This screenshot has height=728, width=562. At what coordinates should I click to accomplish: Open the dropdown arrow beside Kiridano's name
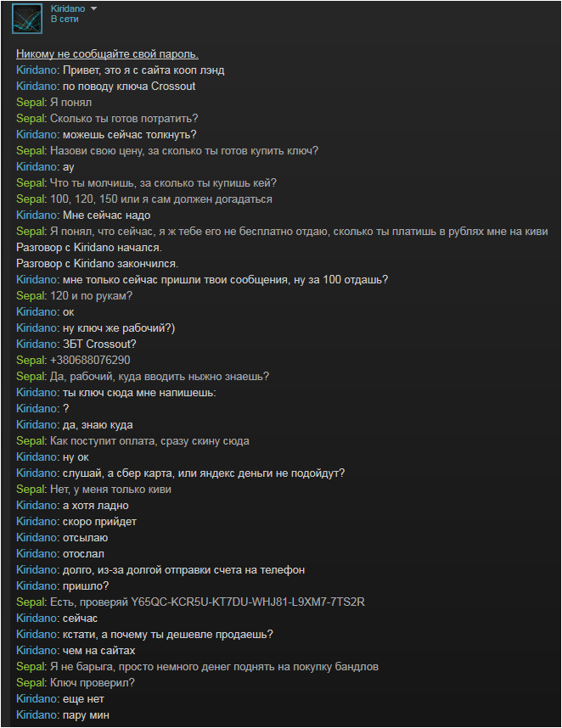pyautogui.click(x=93, y=8)
